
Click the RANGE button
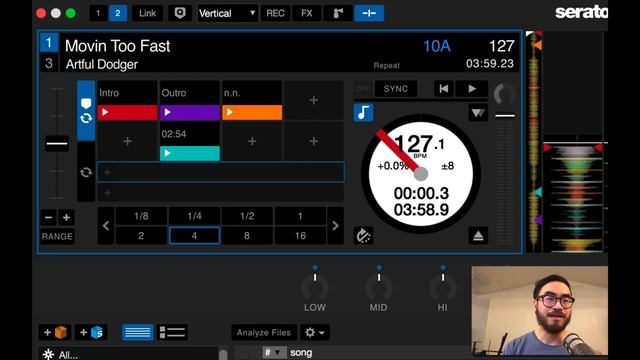click(57, 236)
